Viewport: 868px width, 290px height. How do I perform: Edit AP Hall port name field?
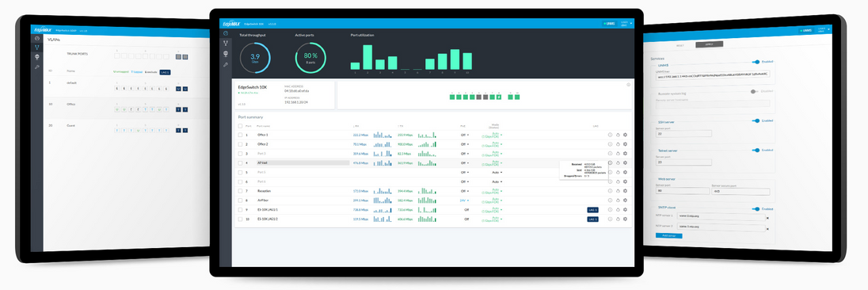tap(303, 162)
